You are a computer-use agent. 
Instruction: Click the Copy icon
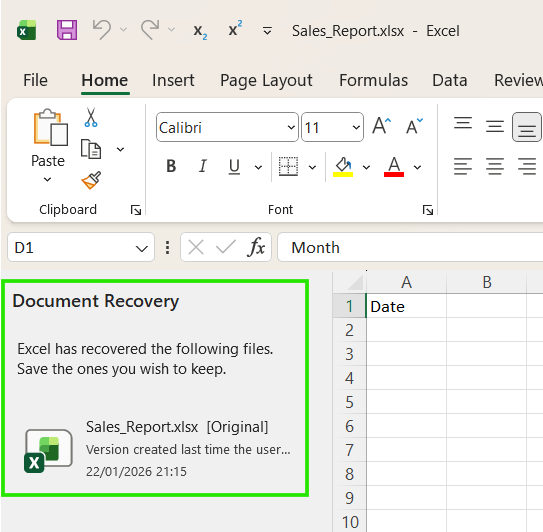(x=91, y=149)
